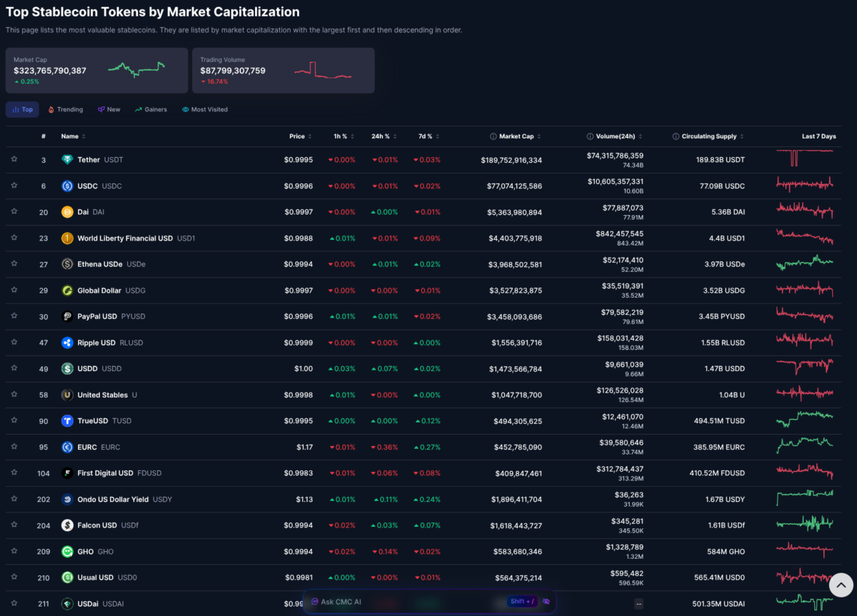Click the Ask CMC AI input field
Viewport: 857px width, 616px height.
[x=407, y=602]
